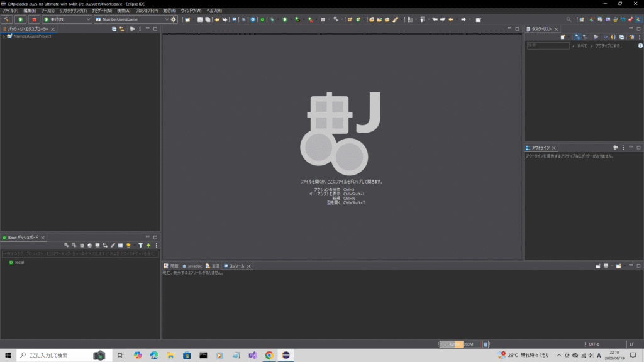Toggle Link with Editor in Package Explorer
The height and width of the screenshot is (362, 644).
pos(122,29)
